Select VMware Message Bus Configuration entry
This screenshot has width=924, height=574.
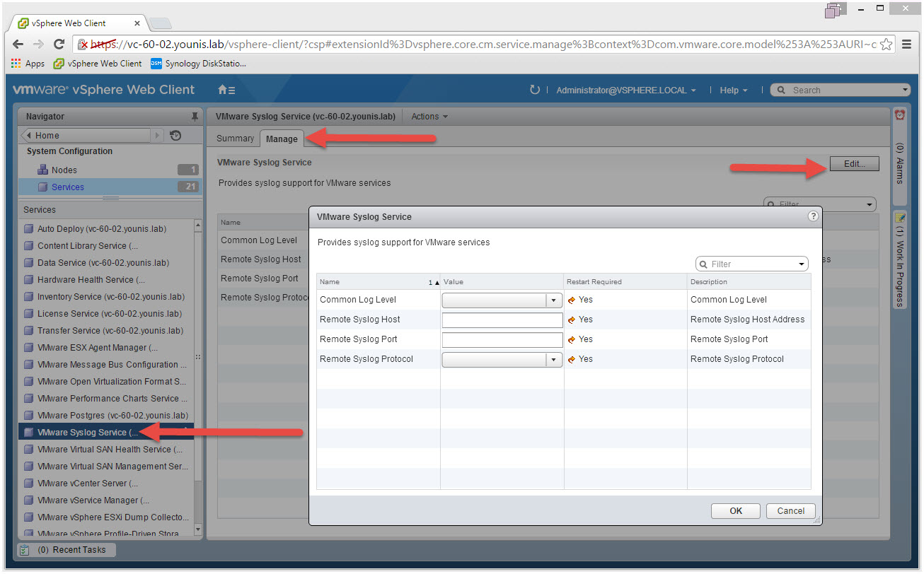(x=105, y=365)
